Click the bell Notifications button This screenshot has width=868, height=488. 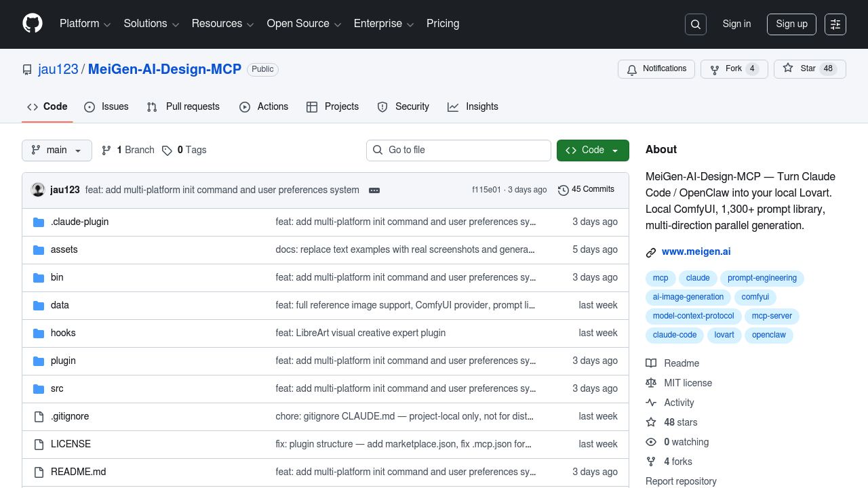click(656, 69)
